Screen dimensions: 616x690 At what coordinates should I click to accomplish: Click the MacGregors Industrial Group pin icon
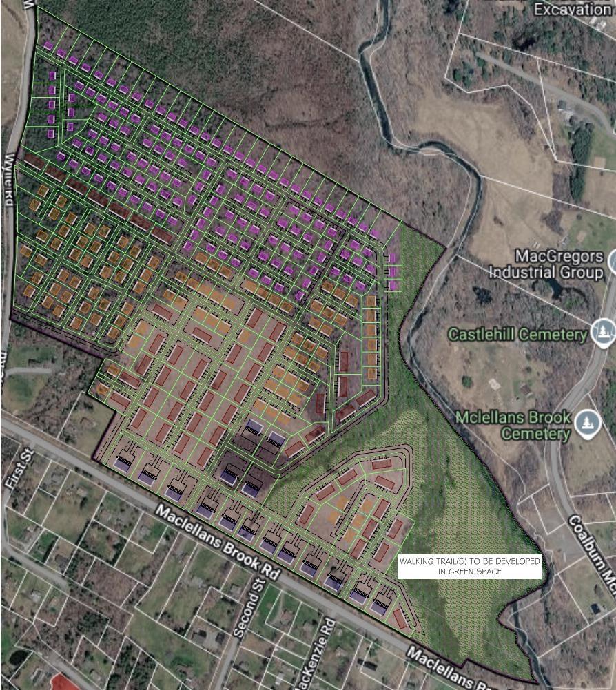[613, 260]
